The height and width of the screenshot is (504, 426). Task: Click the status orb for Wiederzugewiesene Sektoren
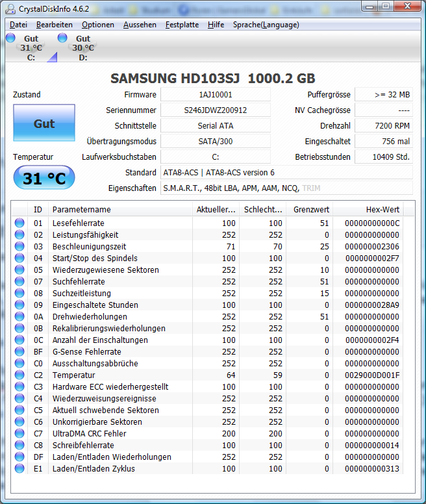19,270
